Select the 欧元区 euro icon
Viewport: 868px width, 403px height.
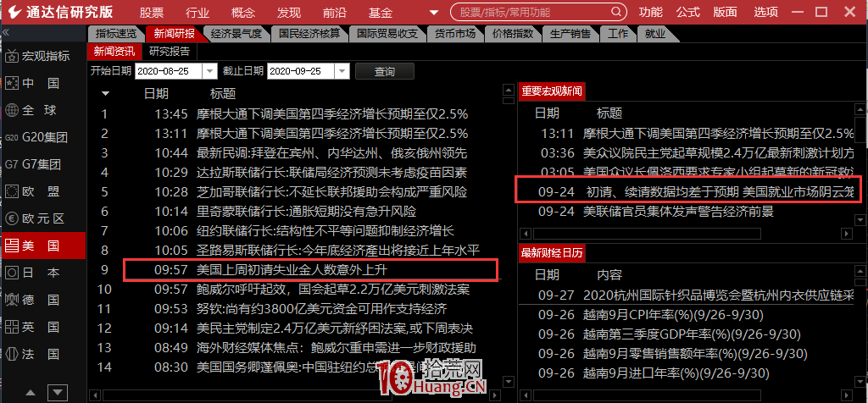pyautogui.click(x=12, y=219)
